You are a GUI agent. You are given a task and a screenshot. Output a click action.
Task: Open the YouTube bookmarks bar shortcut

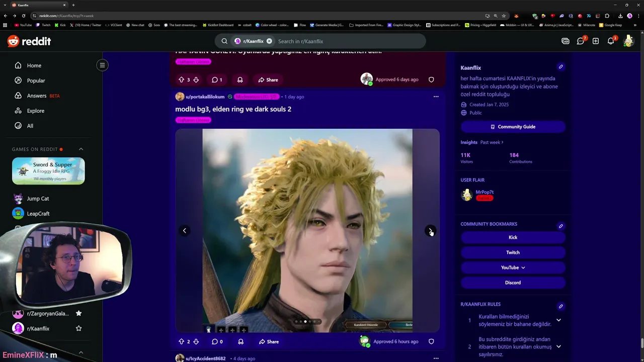point(23,25)
